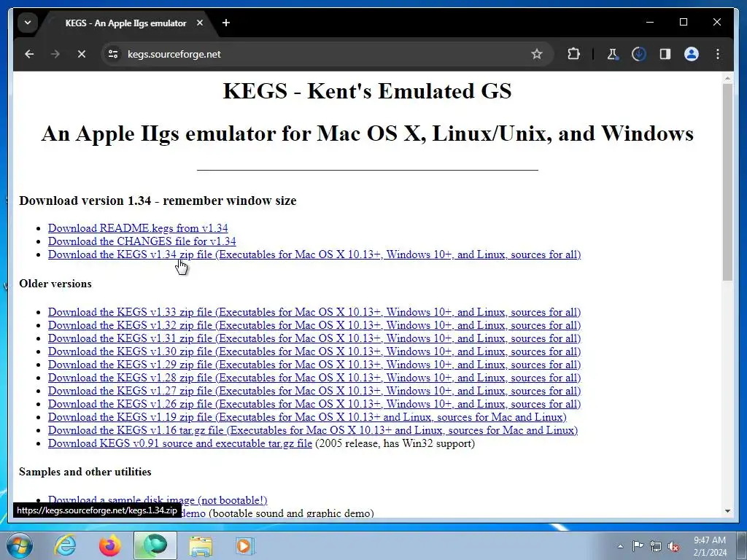This screenshot has height=560, width=747.
Task: Click the 'Older versions' heading text
Action: pos(55,284)
